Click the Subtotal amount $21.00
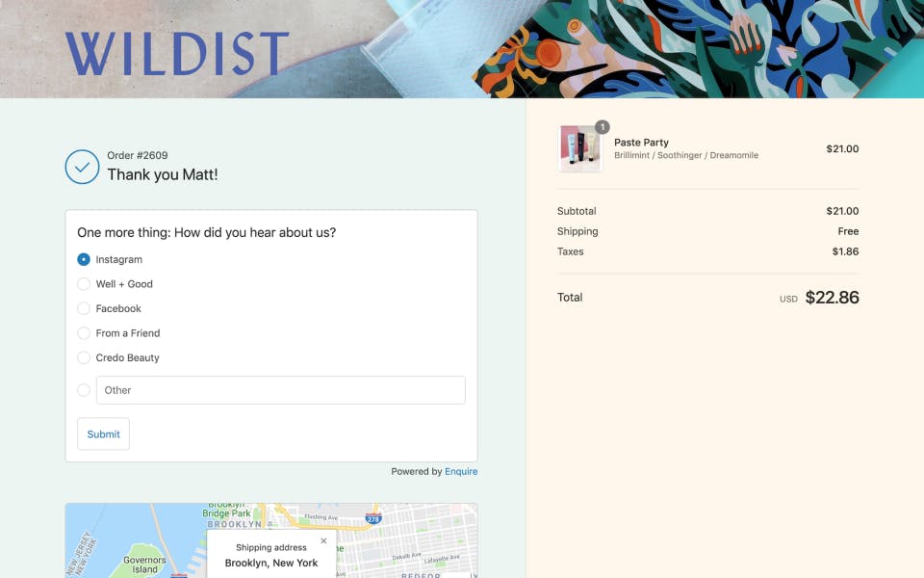This screenshot has height=578, width=924. pos(842,211)
